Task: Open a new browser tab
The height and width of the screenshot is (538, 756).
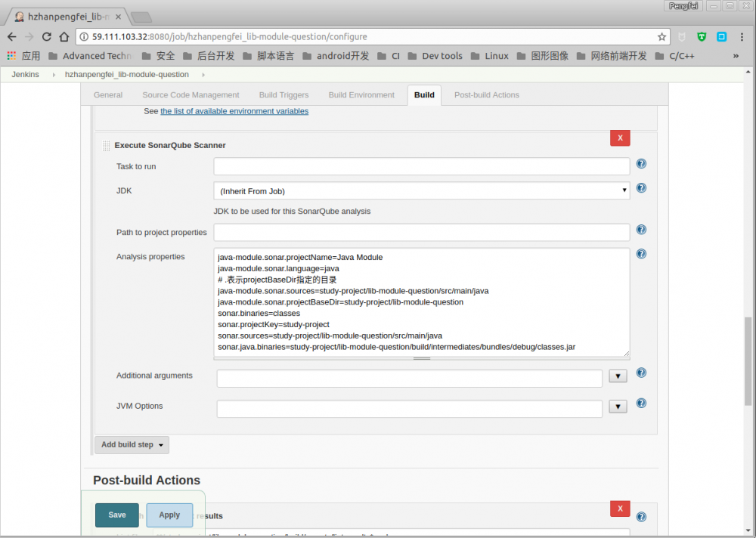Action: tap(141, 17)
